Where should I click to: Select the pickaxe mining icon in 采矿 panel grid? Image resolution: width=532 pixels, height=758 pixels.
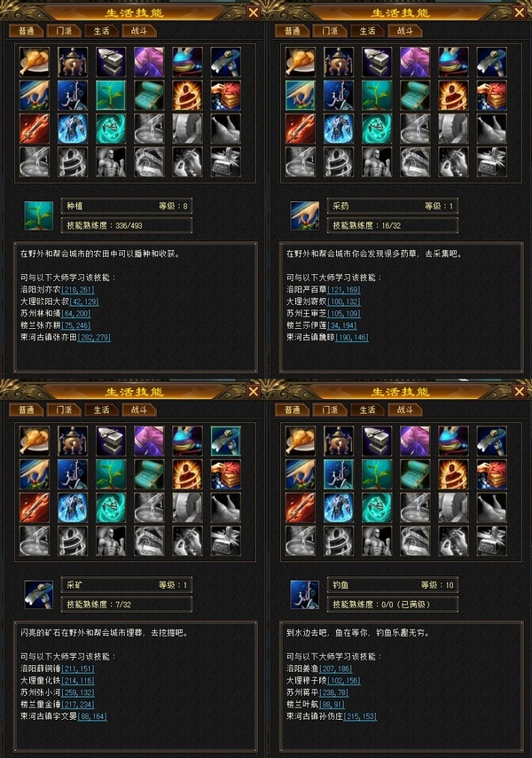point(225,442)
